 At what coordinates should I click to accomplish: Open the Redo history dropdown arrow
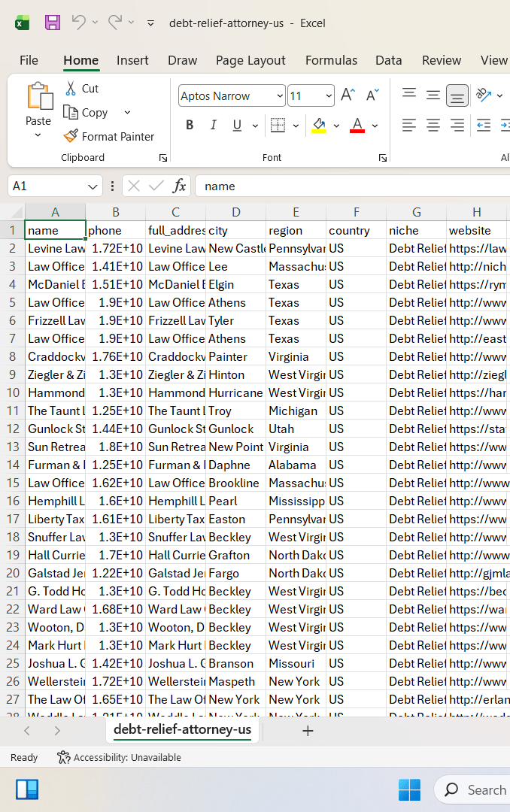click(131, 23)
